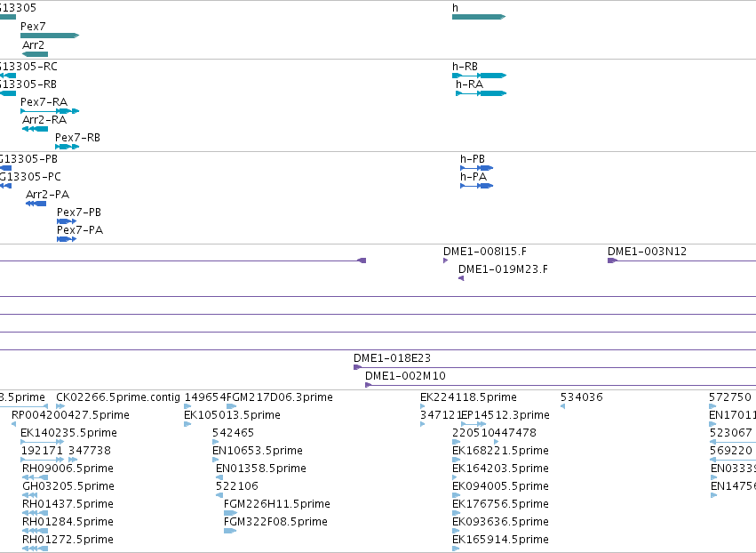Click the EK176756.5prime EST
The height and width of the screenshot is (553, 756).
456,513
